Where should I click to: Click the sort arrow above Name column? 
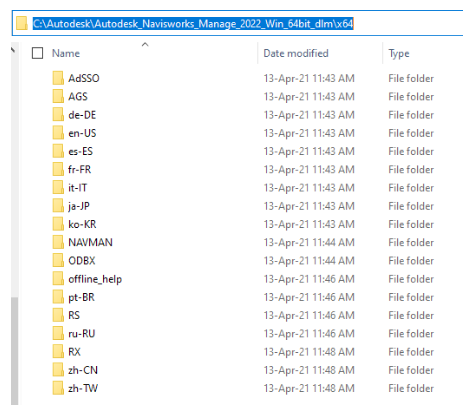[145, 44]
